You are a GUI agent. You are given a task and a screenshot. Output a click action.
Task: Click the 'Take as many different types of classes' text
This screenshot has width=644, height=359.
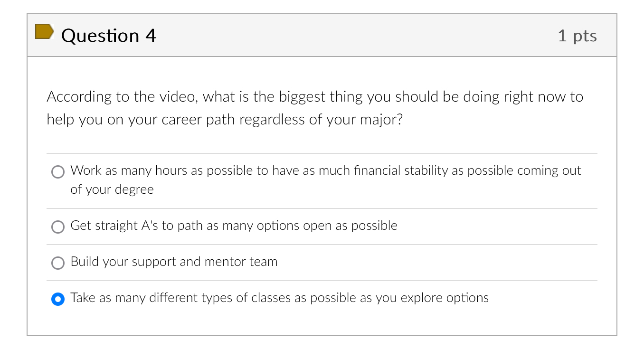pyautogui.click(x=279, y=298)
